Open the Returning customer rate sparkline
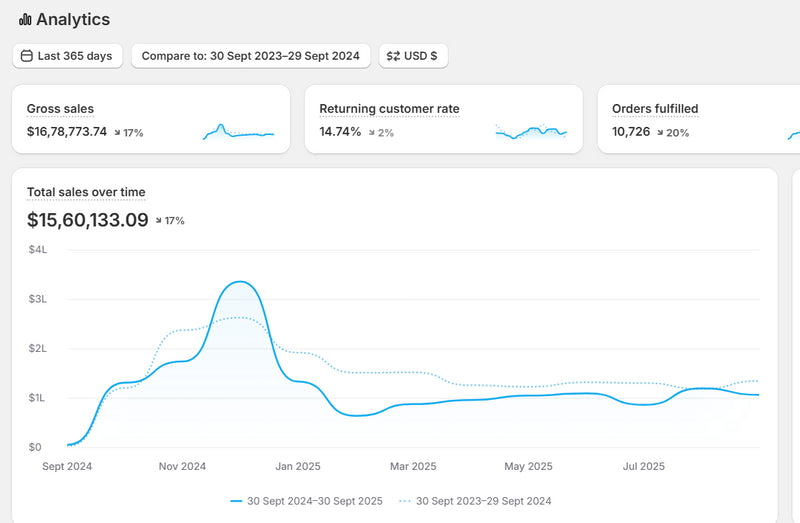The image size is (800, 523). pyautogui.click(x=531, y=132)
